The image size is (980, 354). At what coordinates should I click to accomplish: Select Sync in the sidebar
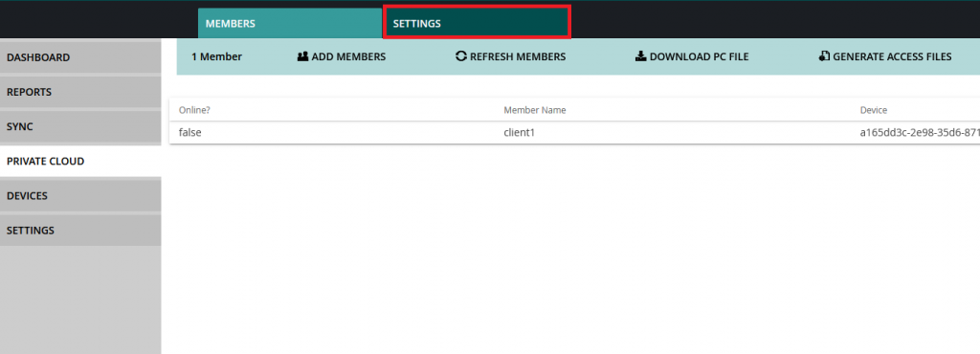[x=80, y=126]
